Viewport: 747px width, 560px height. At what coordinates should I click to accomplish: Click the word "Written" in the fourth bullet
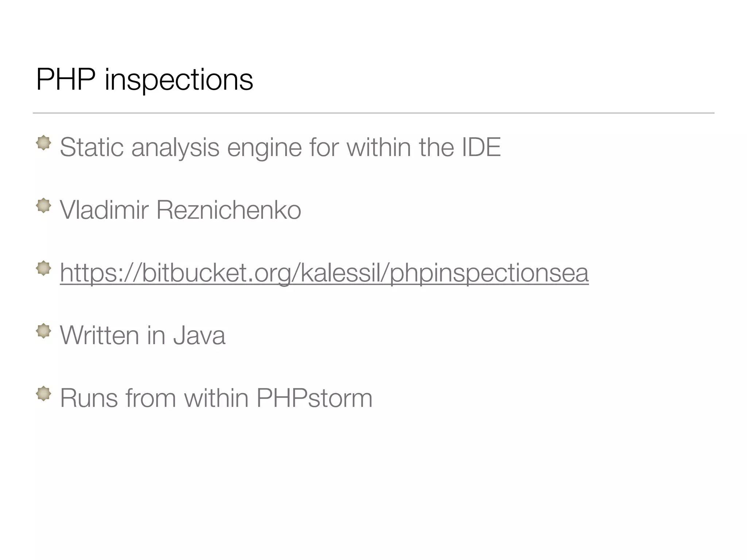click(x=100, y=335)
